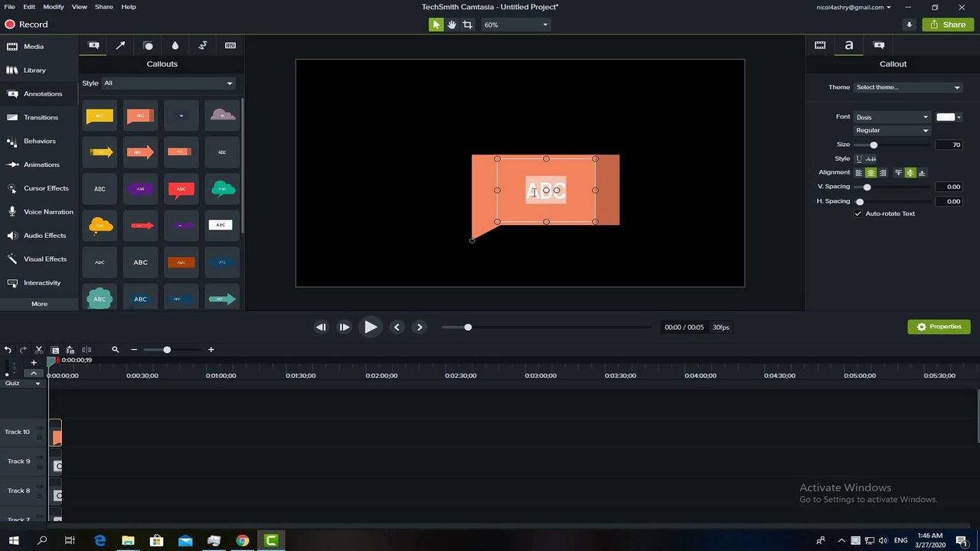Viewport: 980px width, 551px height.
Task: Align text to bottom vertically
Action: pos(922,173)
